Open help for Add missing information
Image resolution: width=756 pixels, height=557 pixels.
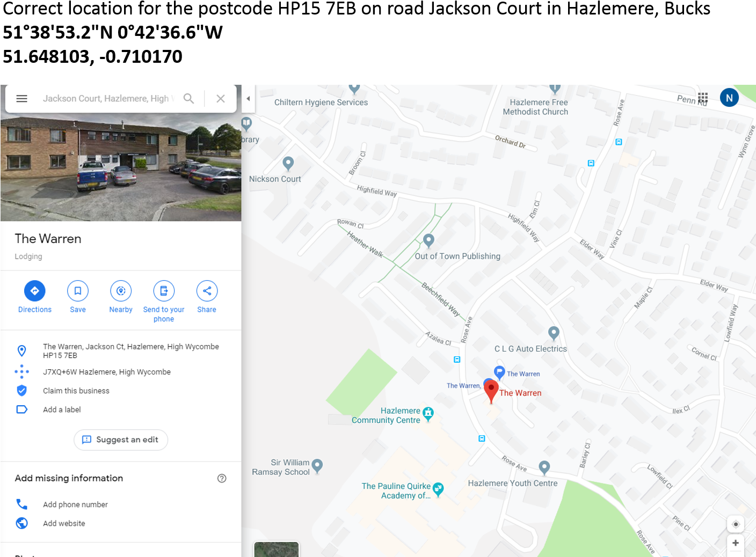point(222,478)
